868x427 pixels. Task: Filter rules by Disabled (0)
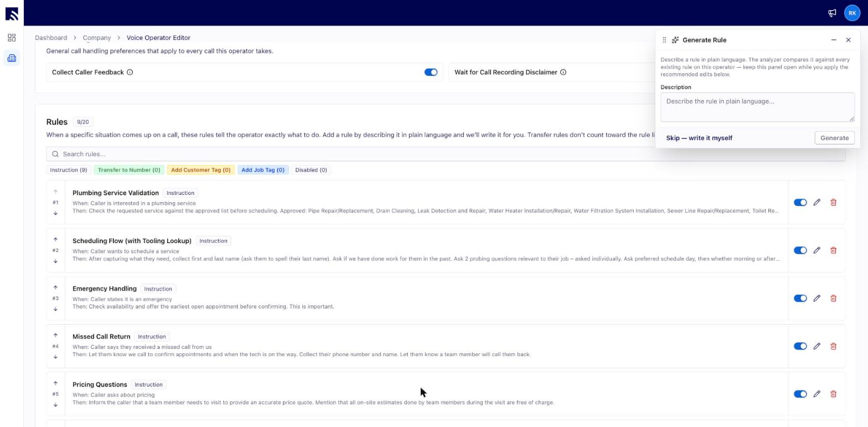(311, 170)
